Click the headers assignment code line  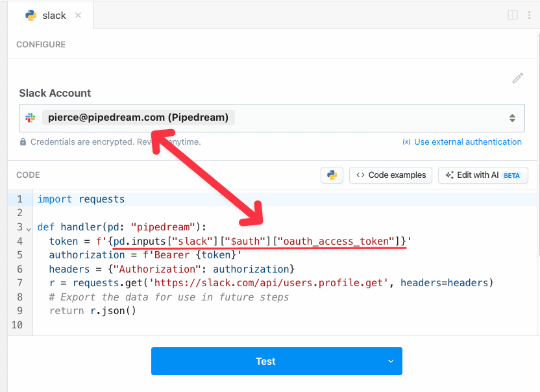172,269
